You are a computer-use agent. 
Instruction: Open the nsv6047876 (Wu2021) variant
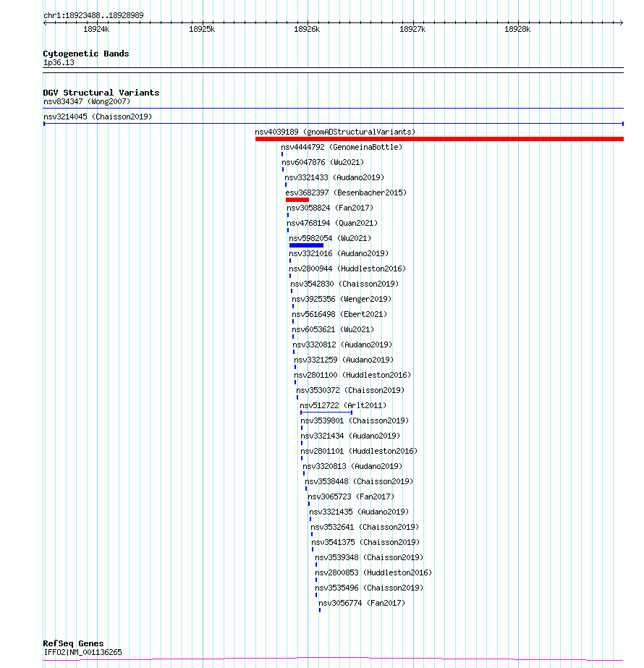323,162
